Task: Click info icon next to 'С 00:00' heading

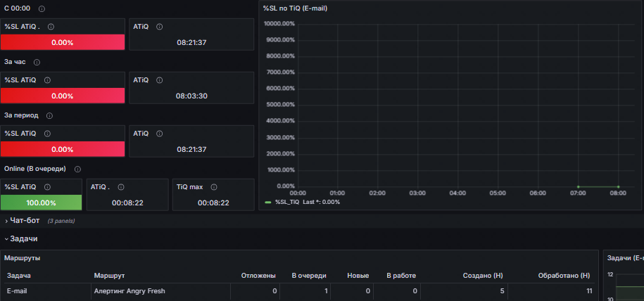Action: tap(42, 8)
